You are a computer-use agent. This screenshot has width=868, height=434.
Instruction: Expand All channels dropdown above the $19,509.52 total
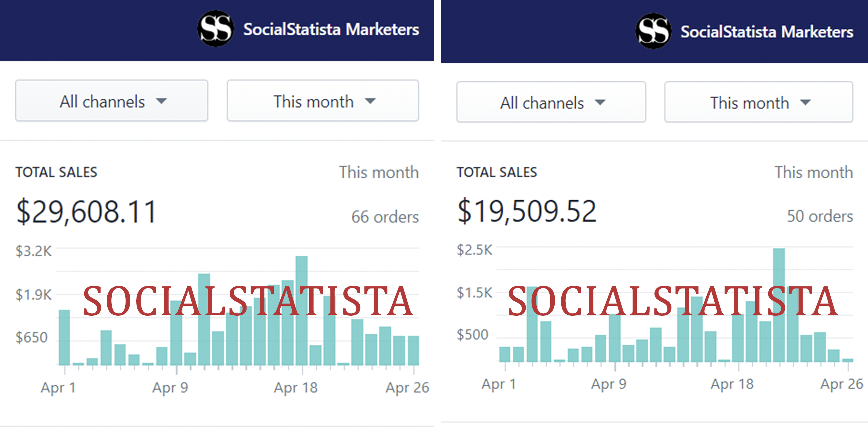pos(551,102)
